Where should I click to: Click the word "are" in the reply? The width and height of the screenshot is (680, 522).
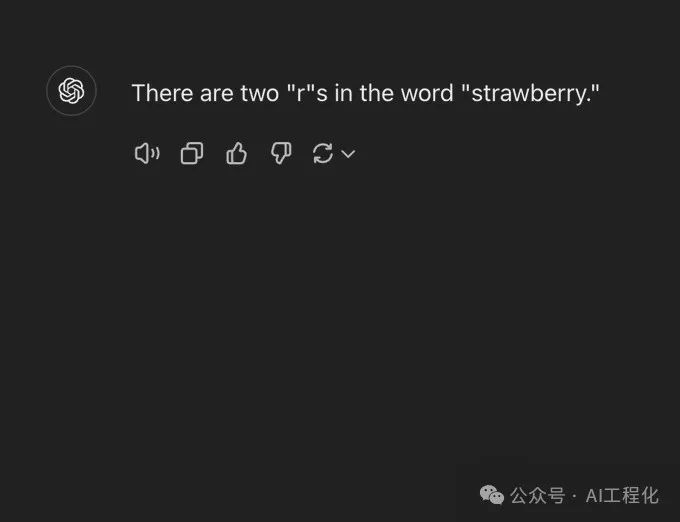click(203, 93)
